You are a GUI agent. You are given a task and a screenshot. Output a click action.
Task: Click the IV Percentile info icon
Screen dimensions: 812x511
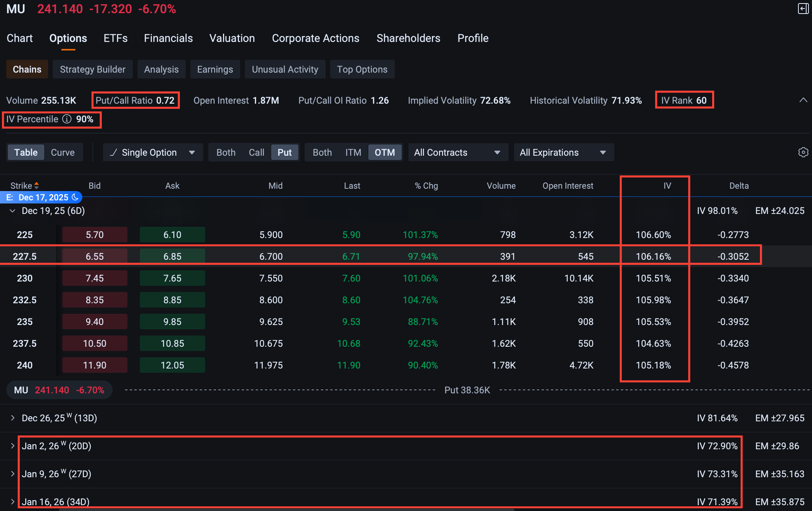tap(67, 119)
